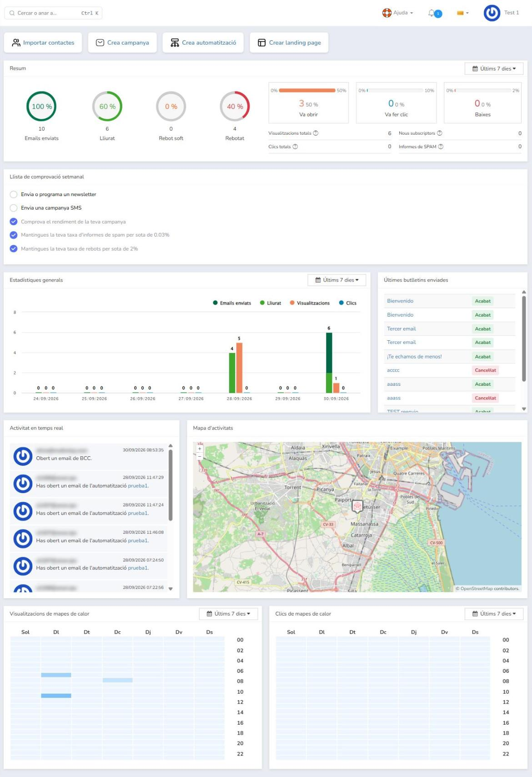Click the Crear landing page button
This screenshot has width=532, height=777.
[x=289, y=43]
